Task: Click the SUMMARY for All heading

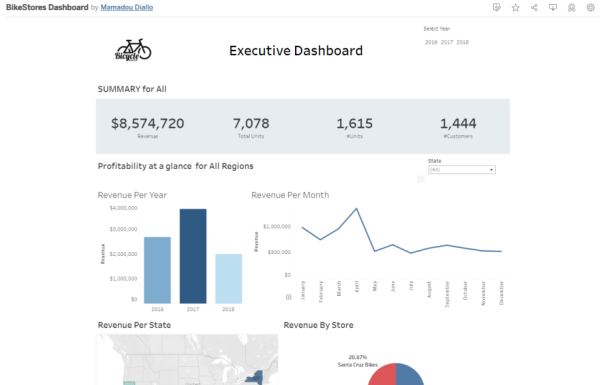Action: [x=132, y=89]
